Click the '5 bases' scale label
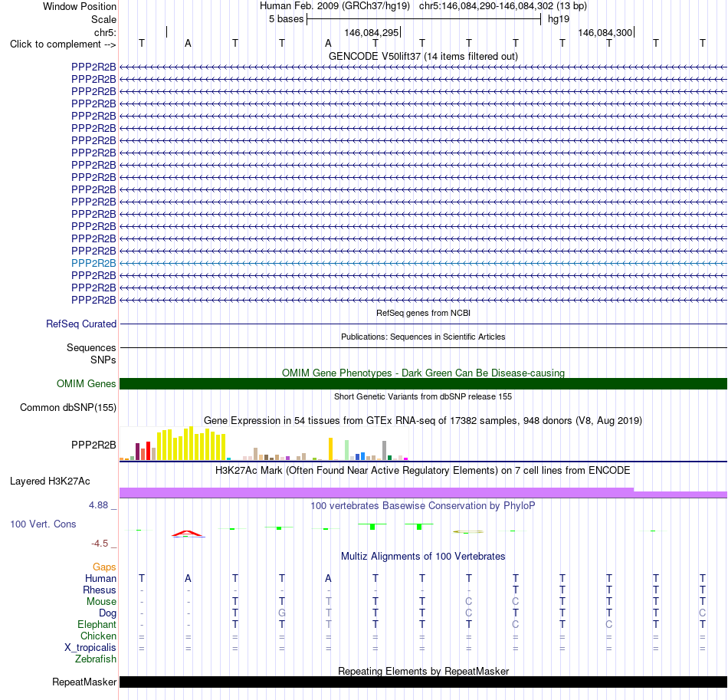The image size is (728, 700). 286,19
